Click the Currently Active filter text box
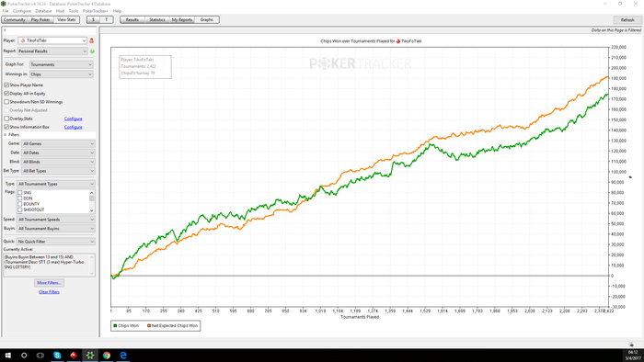 click(50, 265)
